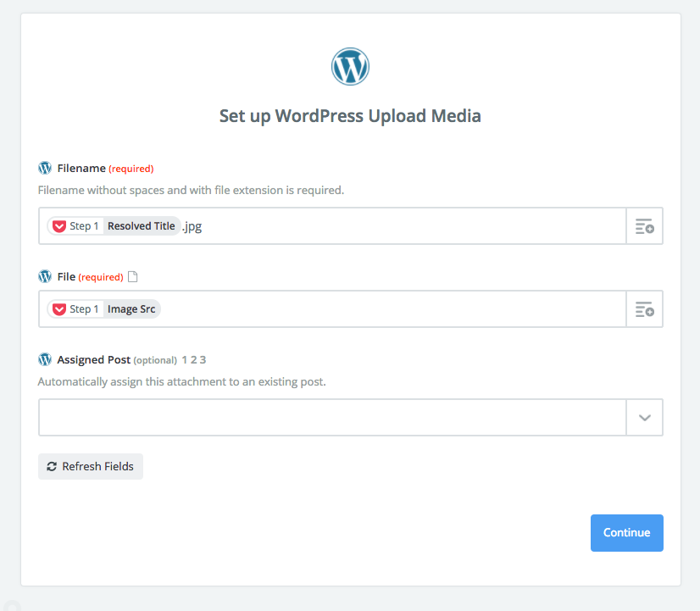Click the Filename (required) label

pos(105,169)
